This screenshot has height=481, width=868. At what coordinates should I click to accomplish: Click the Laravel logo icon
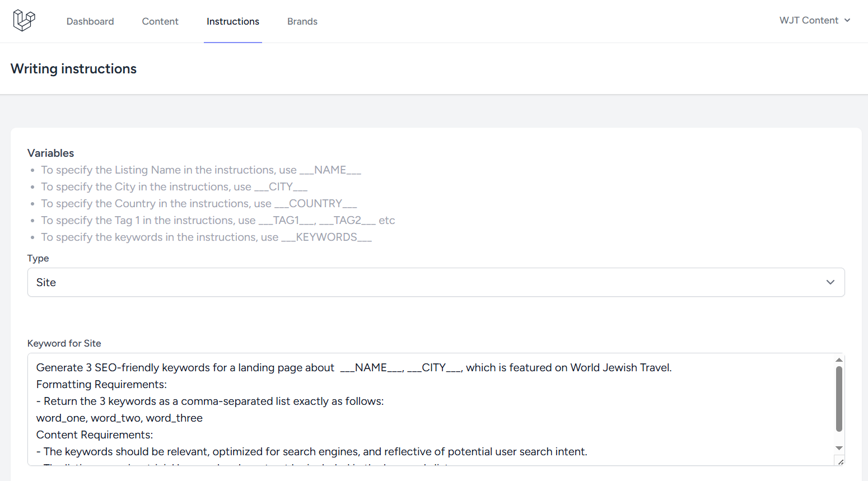[24, 21]
